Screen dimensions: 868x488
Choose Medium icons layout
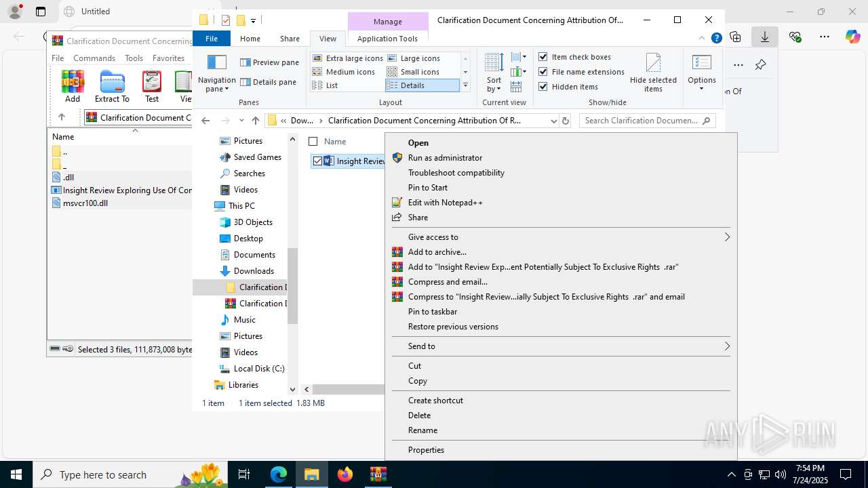pyautogui.click(x=344, y=72)
